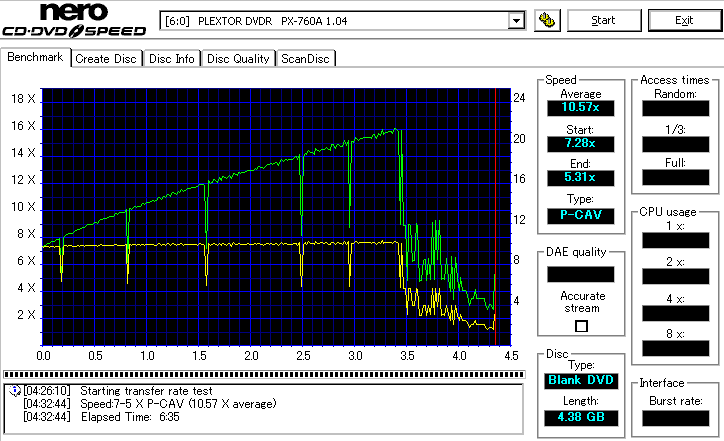Click the speed Type value P-CAV
This screenshot has width=724, height=441.
coord(581,216)
